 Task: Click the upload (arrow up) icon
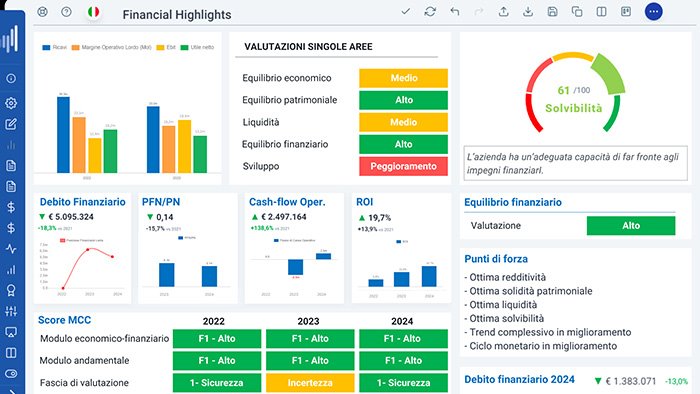[x=504, y=11]
